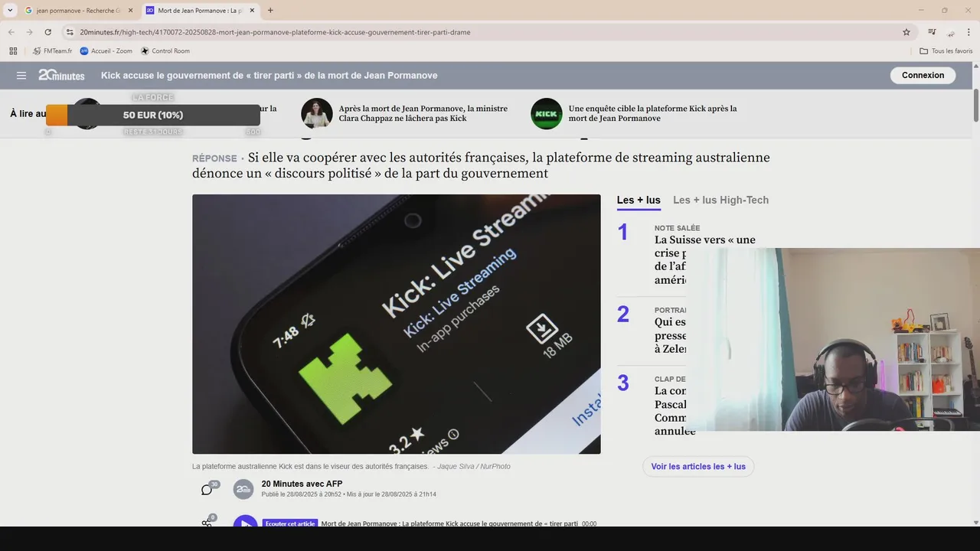980x551 pixels.
Task: Click Voir les articles les + lus
Action: coord(698,466)
